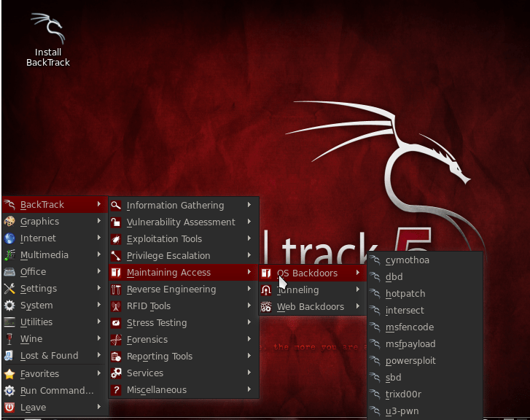This screenshot has width=530, height=420.
Task: Expand the Exploitation Tools submenu arrow
Action: pos(249,238)
